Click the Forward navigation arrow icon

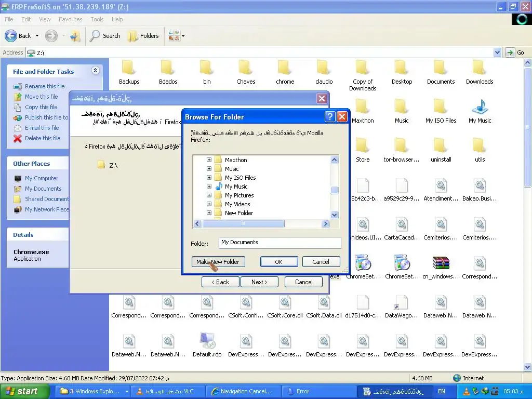pos(51,36)
